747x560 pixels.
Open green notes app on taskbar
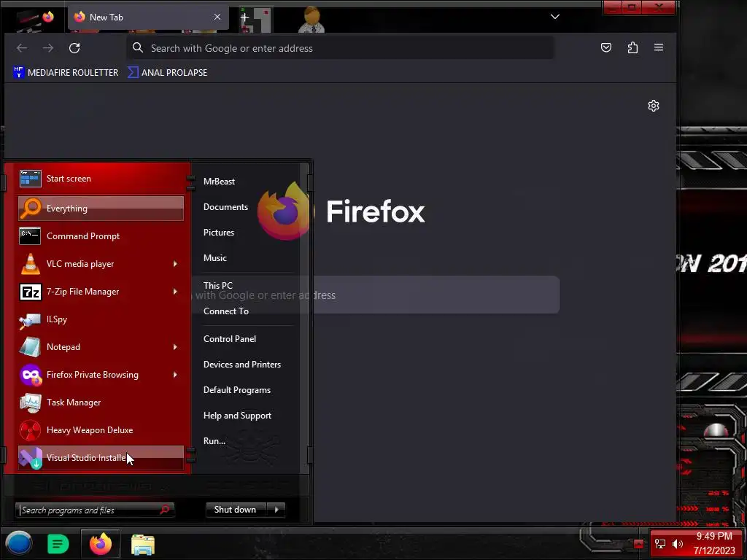pos(58,544)
